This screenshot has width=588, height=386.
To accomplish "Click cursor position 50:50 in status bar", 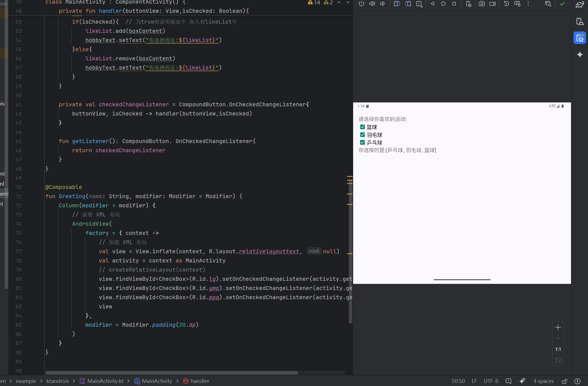I will (x=458, y=381).
